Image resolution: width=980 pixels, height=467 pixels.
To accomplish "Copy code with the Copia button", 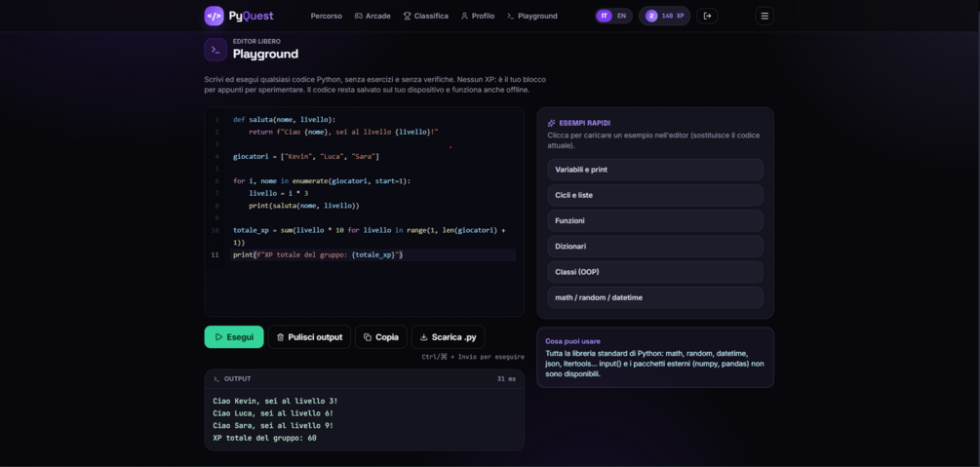I will [x=381, y=337].
